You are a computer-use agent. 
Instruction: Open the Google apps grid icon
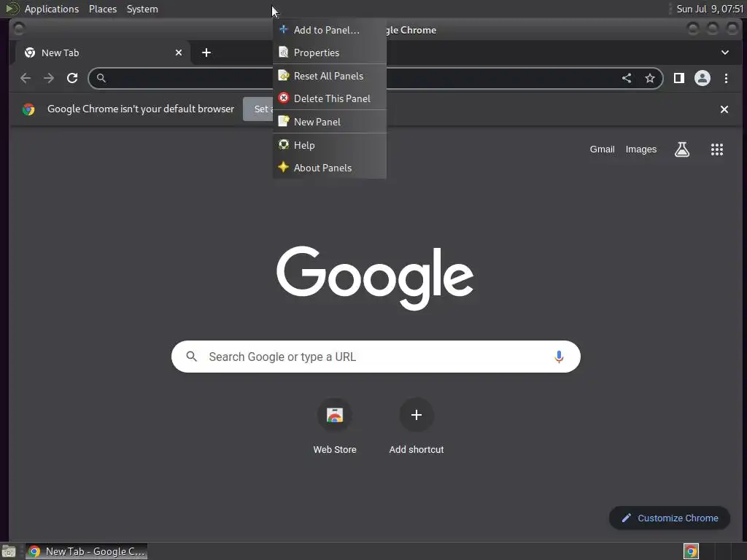coord(717,149)
